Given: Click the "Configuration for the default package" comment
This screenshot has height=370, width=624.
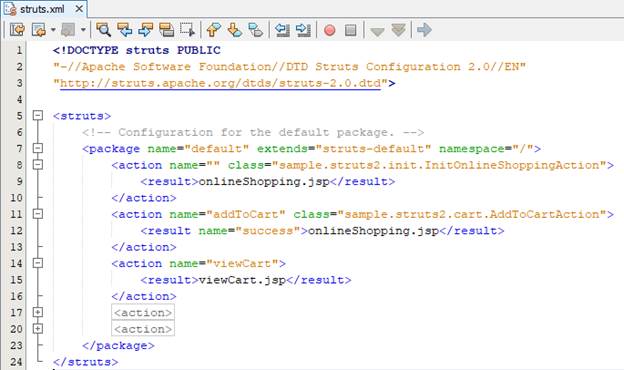Looking at the screenshot, I should click(x=253, y=132).
